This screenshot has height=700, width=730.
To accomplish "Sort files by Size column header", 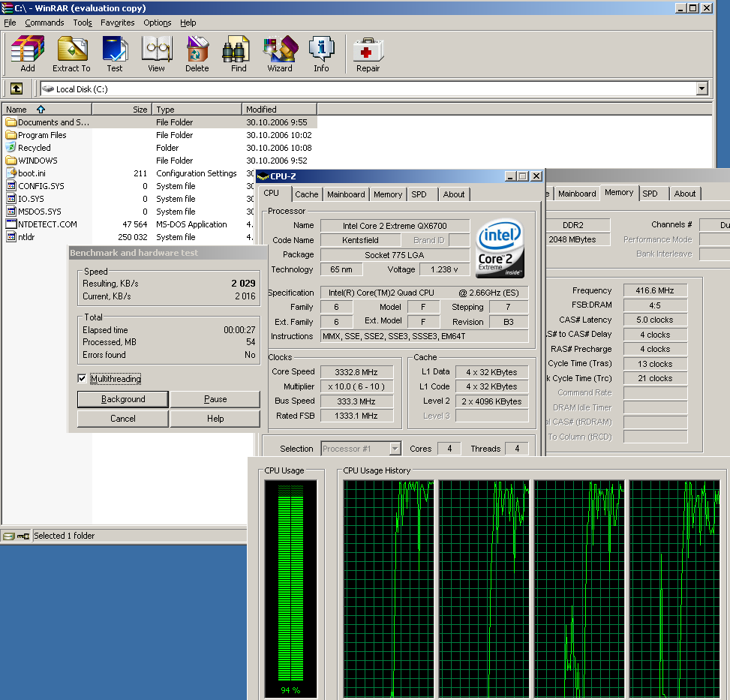I will [122, 110].
